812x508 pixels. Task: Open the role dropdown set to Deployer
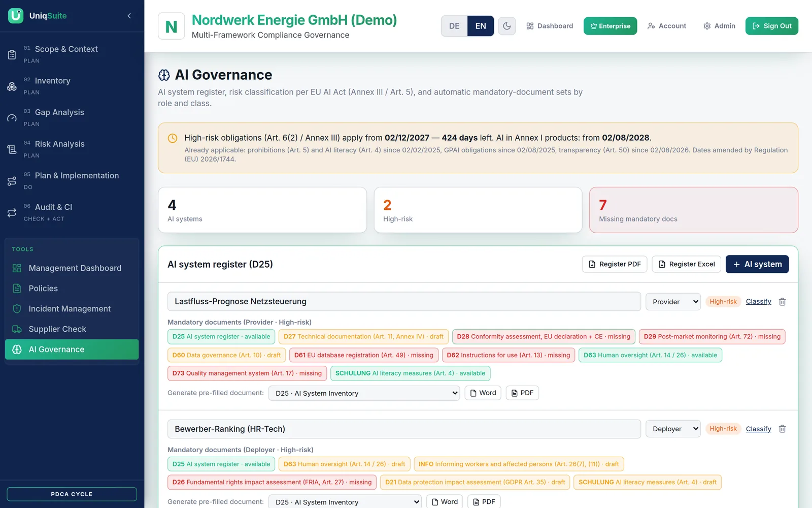coord(673,429)
